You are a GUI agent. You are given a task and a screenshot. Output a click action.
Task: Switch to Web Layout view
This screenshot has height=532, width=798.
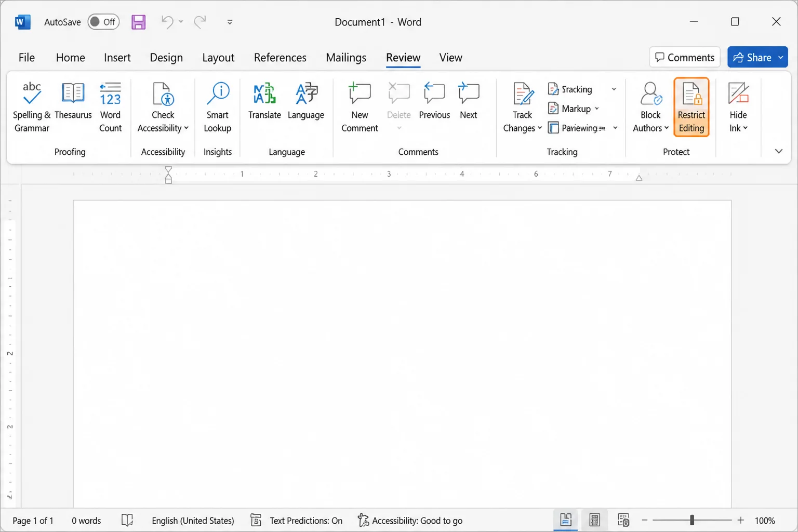click(x=623, y=520)
